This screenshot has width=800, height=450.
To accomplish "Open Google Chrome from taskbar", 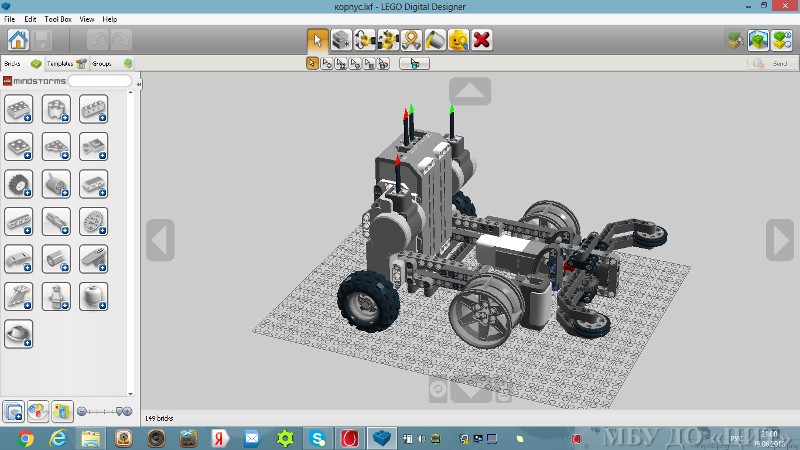I will [x=25, y=438].
